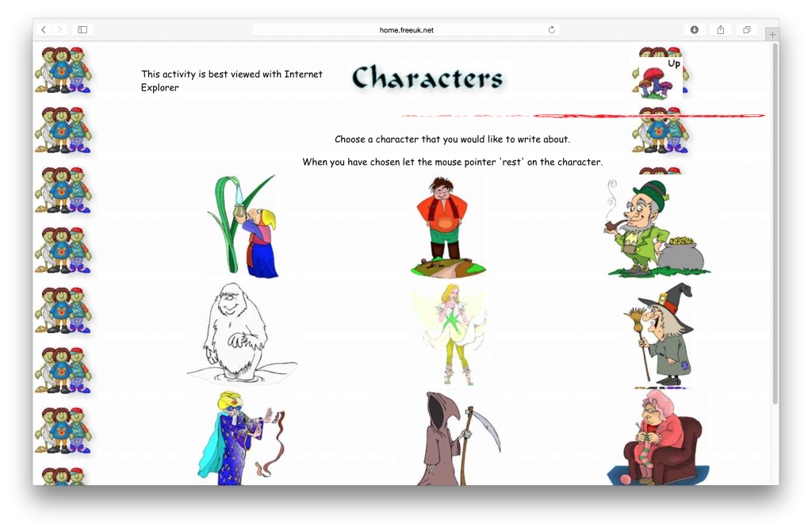This screenshot has width=812, height=532.
Task: Click the 'let the mouse pointer rest' instruction
Action: pos(452,163)
